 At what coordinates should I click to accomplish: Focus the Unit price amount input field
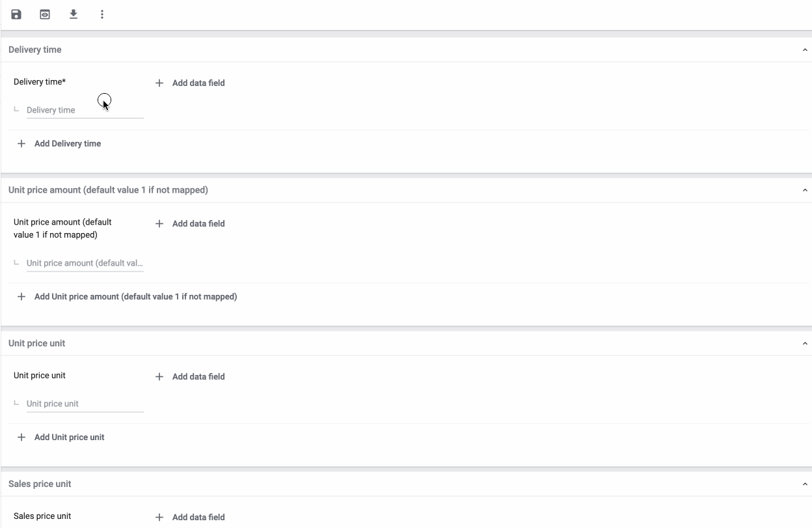pyautogui.click(x=85, y=263)
